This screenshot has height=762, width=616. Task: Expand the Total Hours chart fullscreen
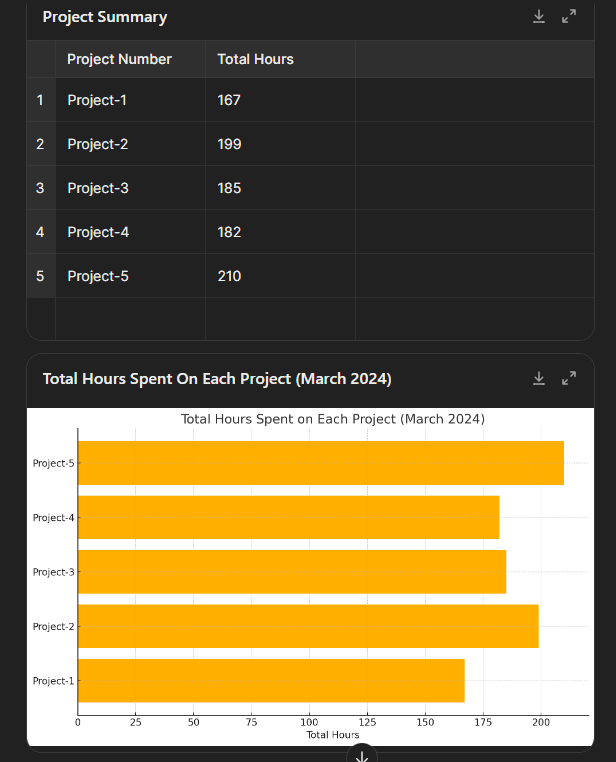[569, 379]
